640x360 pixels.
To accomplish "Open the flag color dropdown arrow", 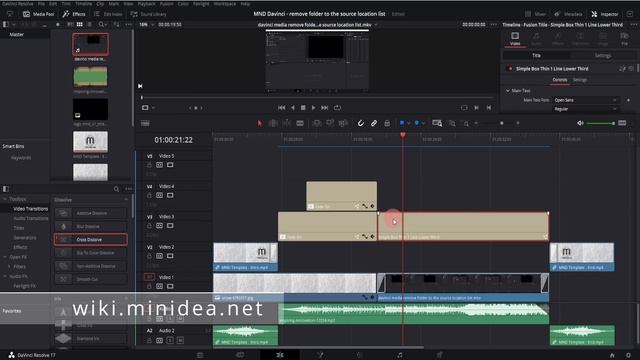I will pyautogui.click(x=409, y=123).
